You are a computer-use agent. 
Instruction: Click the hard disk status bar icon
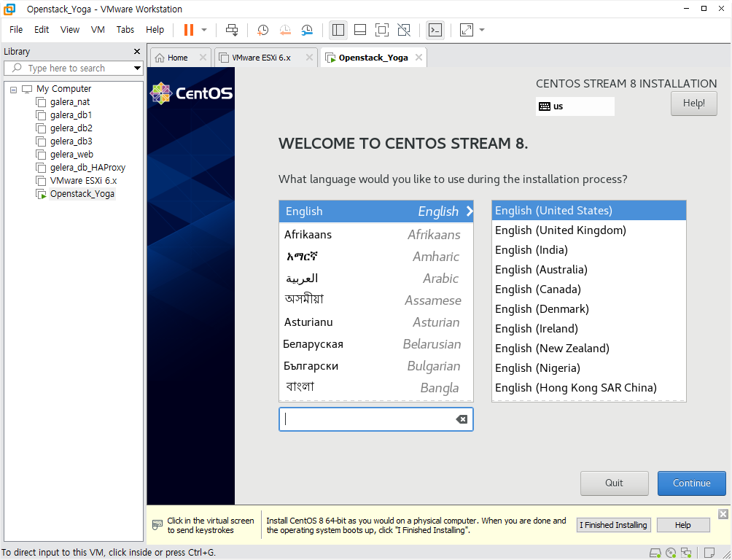(x=655, y=553)
